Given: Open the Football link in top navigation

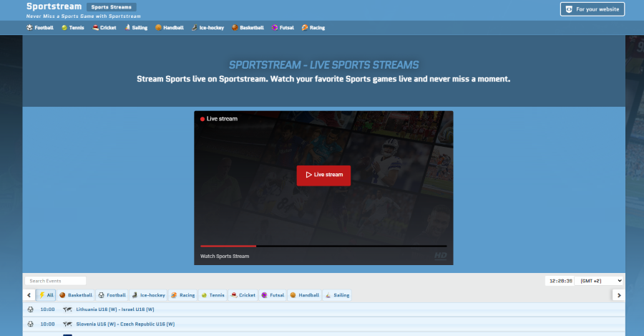Looking at the screenshot, I should [40, 28].
